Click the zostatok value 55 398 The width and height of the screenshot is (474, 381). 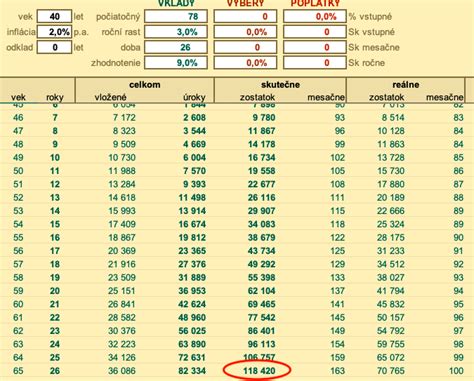(x=262, y=277)
